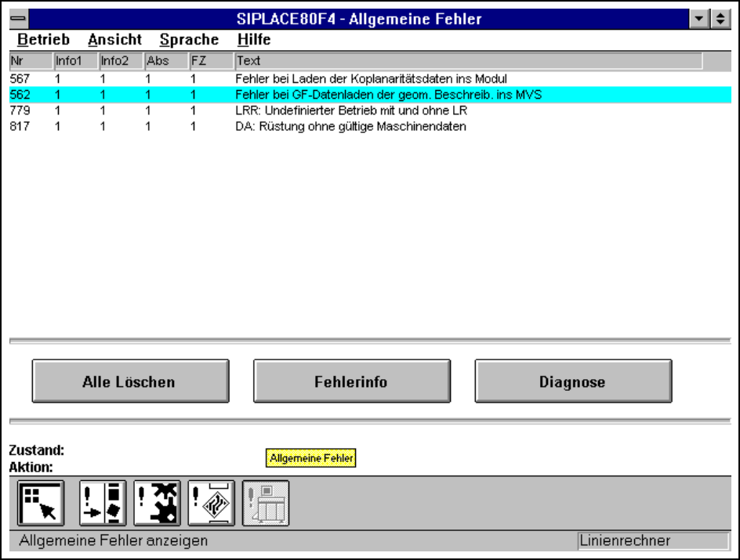Select error row 567 Koplanaritätsdaten
The image size is (740, 560).
[x=371, y=79]
